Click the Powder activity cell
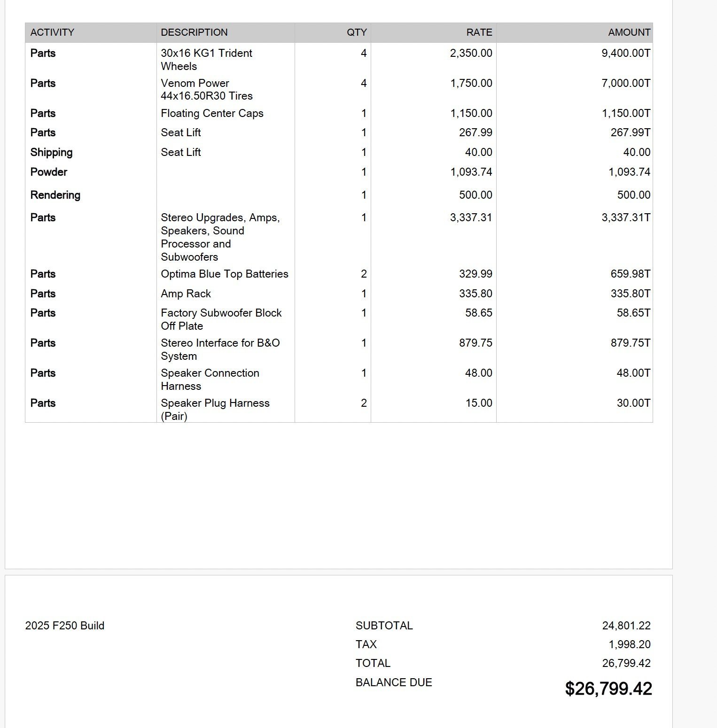This screenshot has height=728, width=717. pyautogui.click(x=48, y=172)
